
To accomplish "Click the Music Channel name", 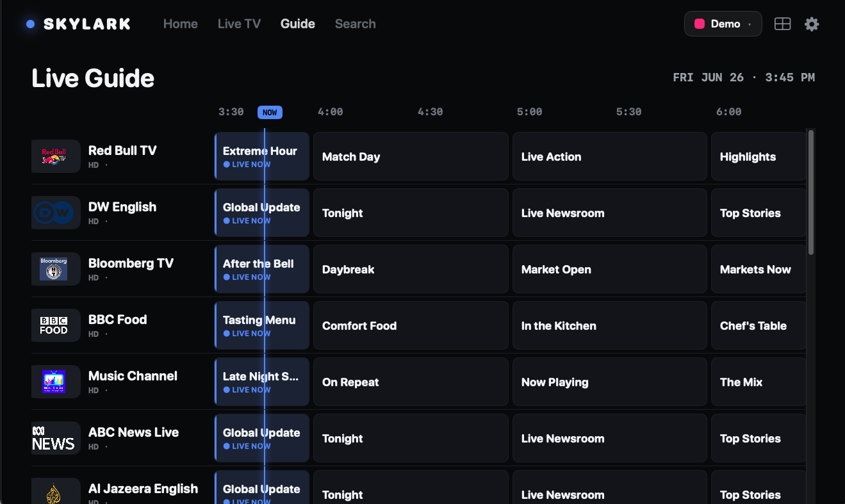I will (133, 376).
